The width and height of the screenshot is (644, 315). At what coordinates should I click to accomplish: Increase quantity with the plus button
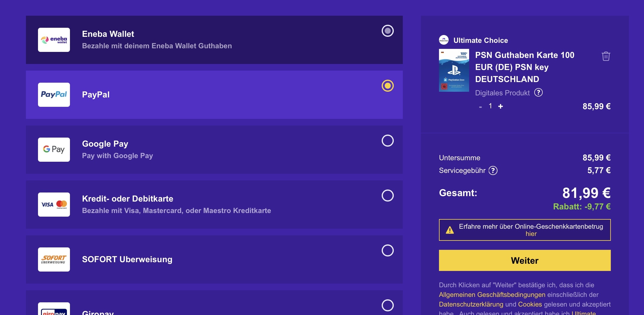click(x=500, y=106)
